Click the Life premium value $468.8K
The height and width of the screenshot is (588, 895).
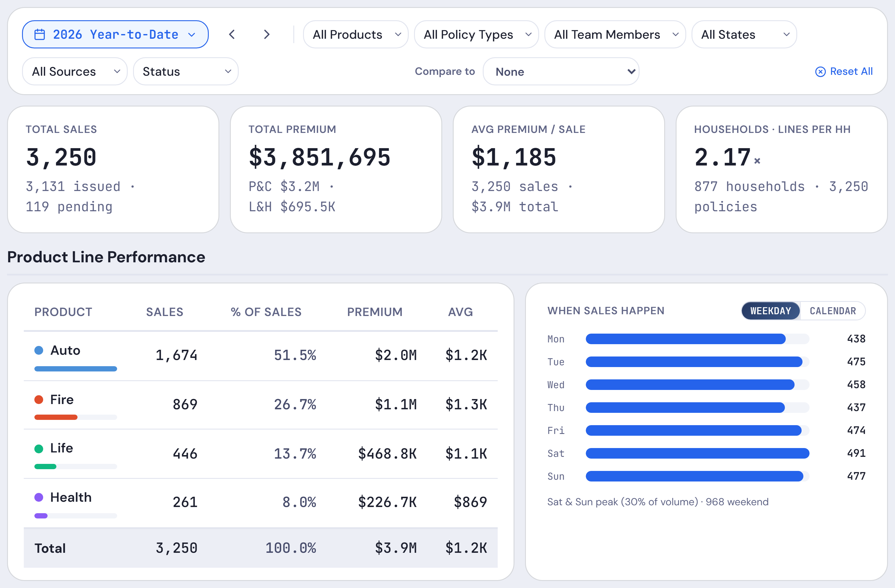click(x=387, y=454)
